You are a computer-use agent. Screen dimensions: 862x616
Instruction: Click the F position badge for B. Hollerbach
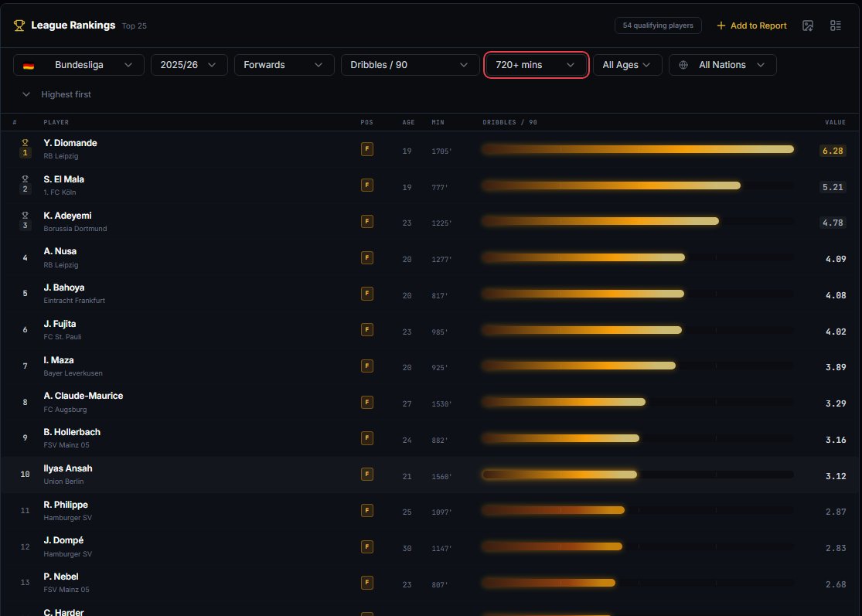(x=367, y=438)
